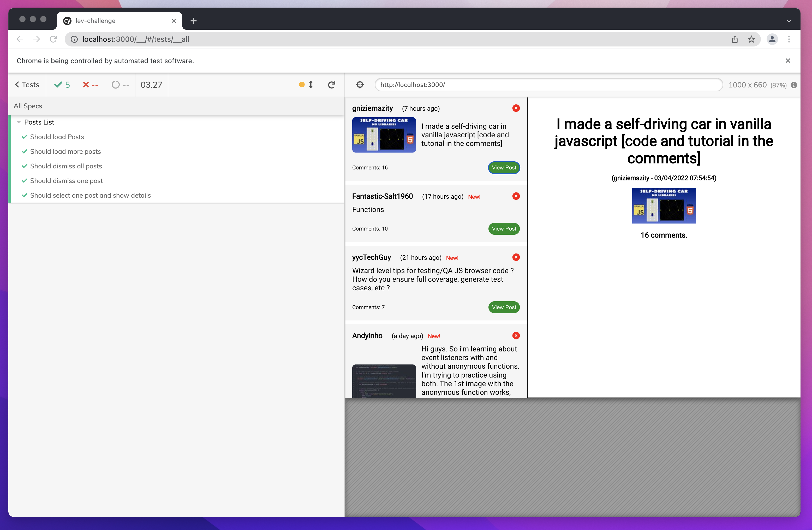This screenshot has width=812, height=530.
Task: Collapse the Posts List test suite
Action: [x=19, y=122]
